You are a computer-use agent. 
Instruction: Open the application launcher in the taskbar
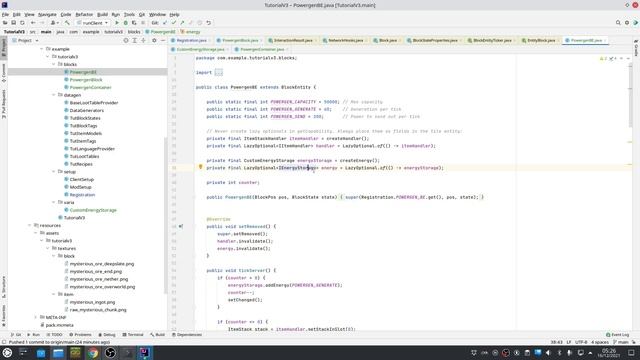(x=7, y=353)
